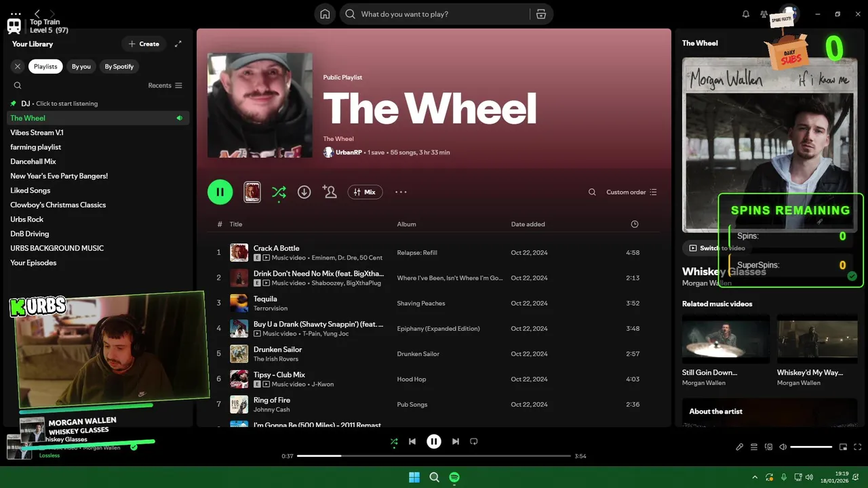Go to Spotify Home
This screenshot has width=868, height=488.
pos(325,14)
